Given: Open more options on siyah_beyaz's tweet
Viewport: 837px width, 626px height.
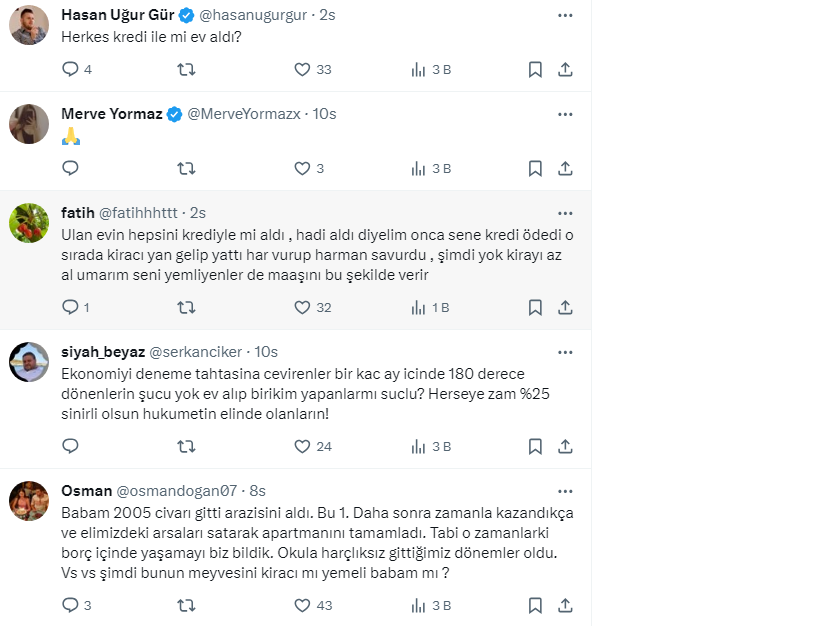Looking at the screenshot, I should click(x=565, y=352).
